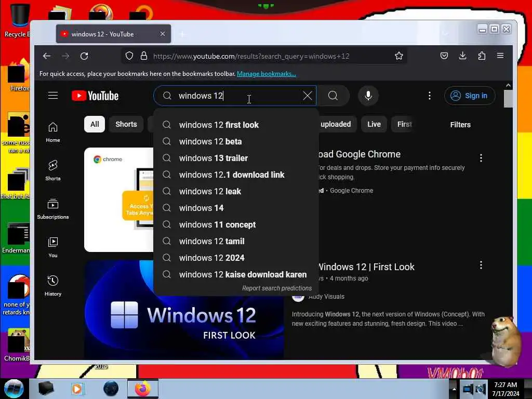Choose suggestion windows 12 first look
The width and height of the screenshot is (532, 399).
[x=236, y=125]
